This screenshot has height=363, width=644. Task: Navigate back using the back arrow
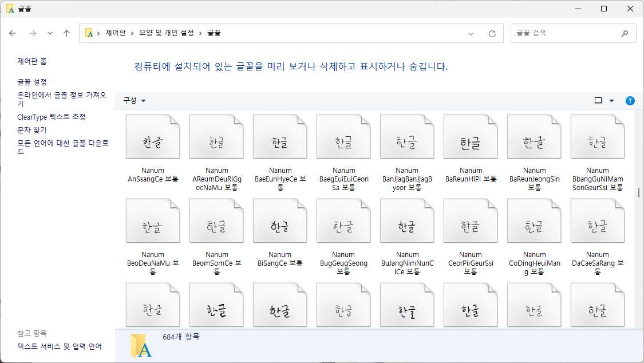pyautogui.click(x=13, y=33)
